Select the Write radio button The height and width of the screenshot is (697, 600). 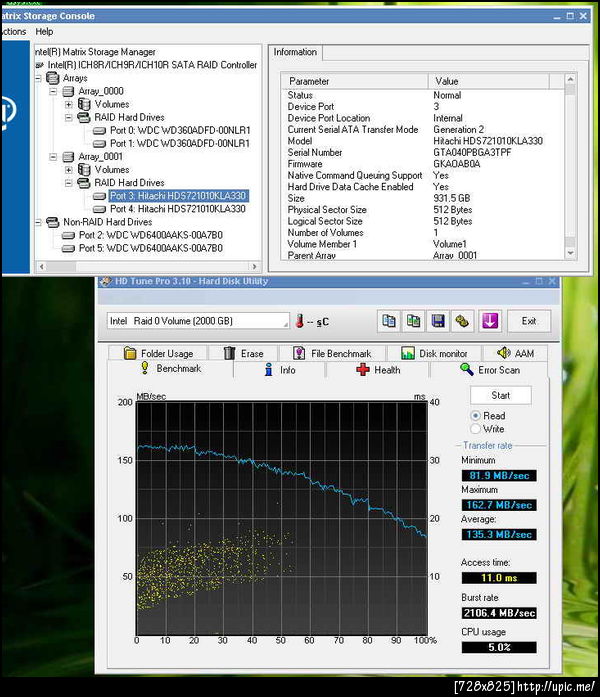pos(475,429)
